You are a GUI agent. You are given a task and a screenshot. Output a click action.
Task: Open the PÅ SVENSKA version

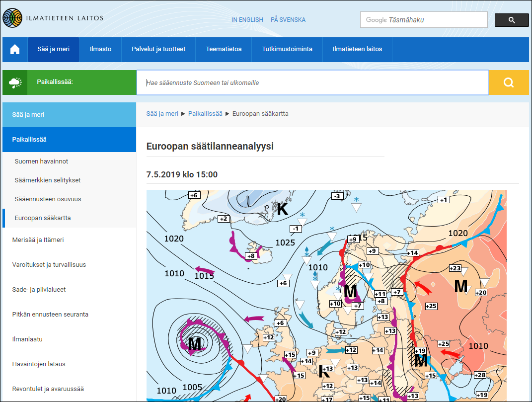click(289, 20)
